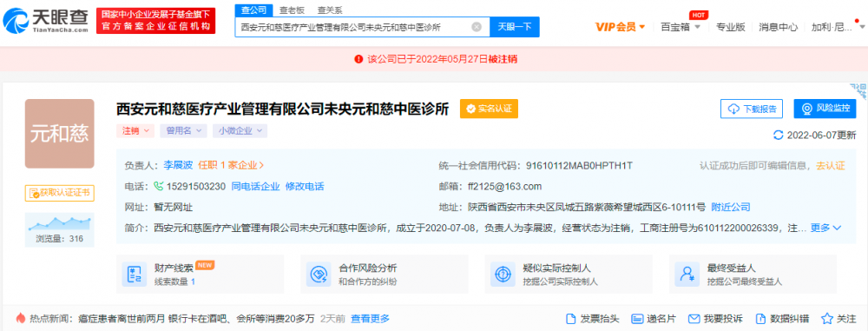Click the 风险监控 button
Image resolution: width=868 pixels, height=331 pixels.
click(825, 109)
